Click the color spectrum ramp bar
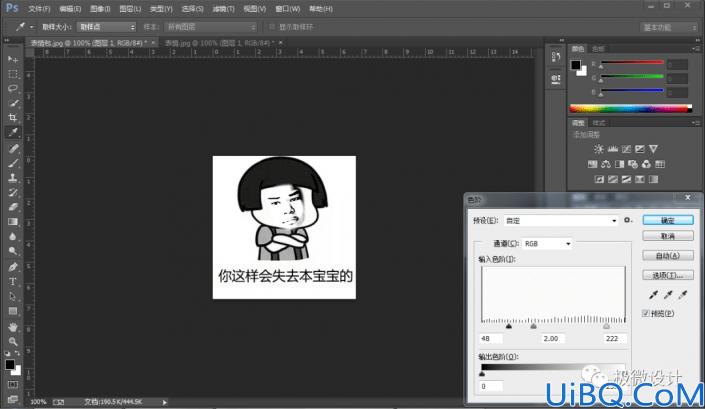This screenshot has height=409, width=705. click(631, 108)
